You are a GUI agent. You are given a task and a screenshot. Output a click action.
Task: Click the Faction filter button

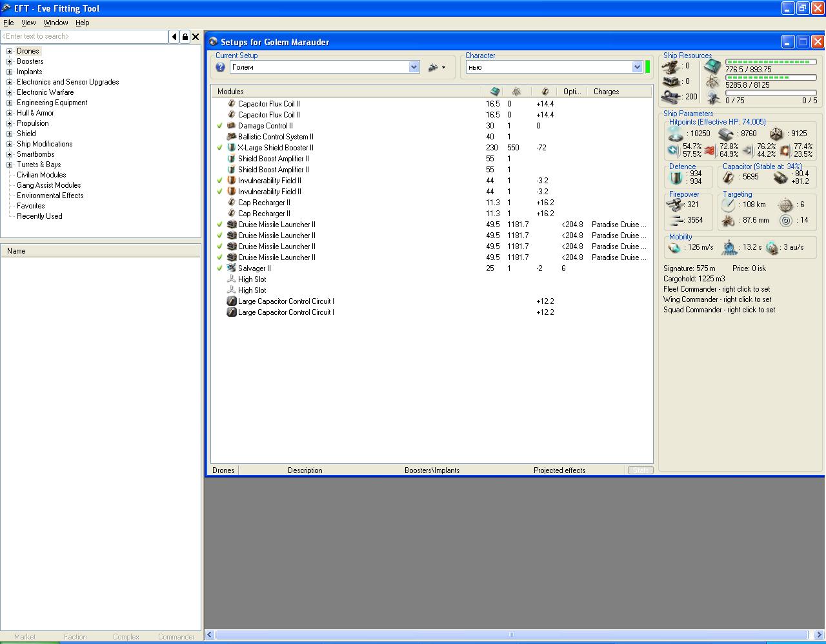[76, 637]
